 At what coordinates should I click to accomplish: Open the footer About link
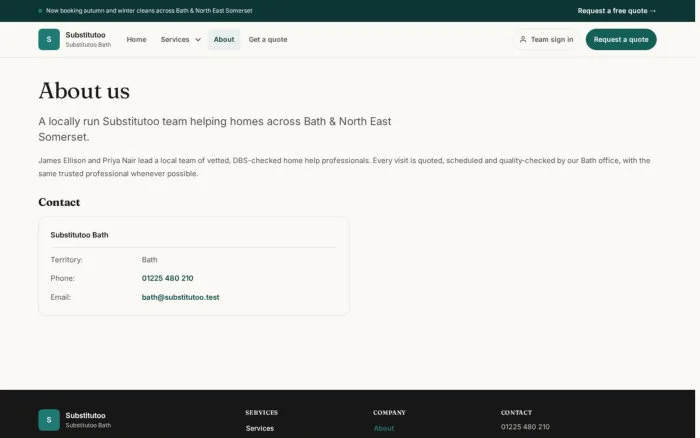(x=384, y=428)
